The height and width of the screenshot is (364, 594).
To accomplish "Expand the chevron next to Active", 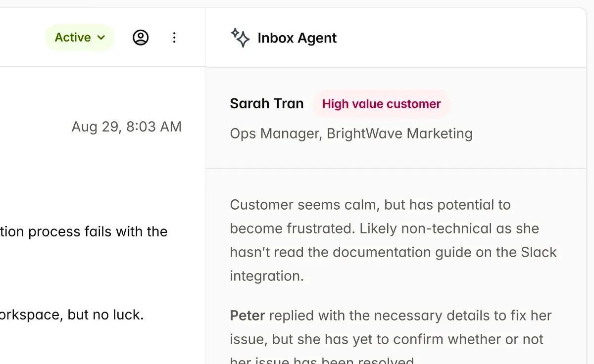I will [101, 38].
